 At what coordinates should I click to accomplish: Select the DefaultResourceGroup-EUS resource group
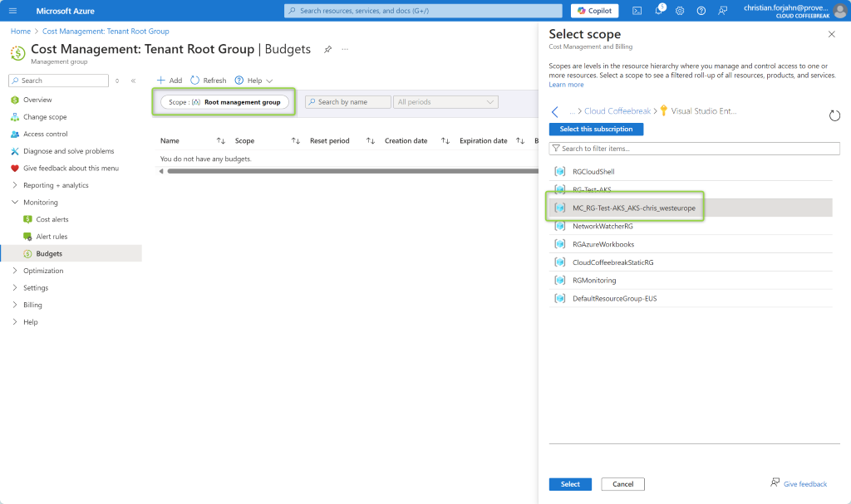tap(691, 298)
